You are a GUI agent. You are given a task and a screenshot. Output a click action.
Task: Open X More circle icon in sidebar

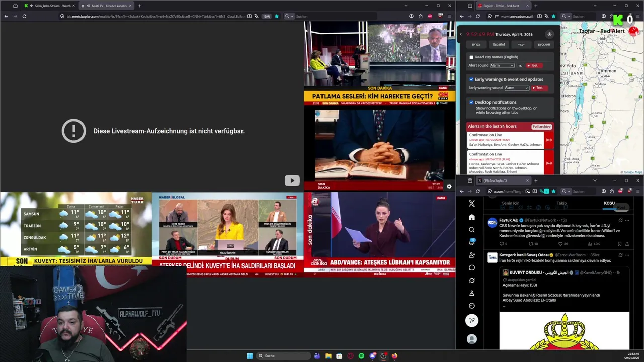[x=471, y=306]
